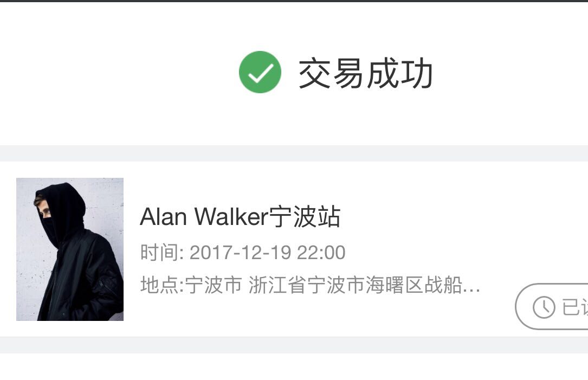Click the gray divider below the event card
Image resolution: width=588 pixels, height=380 pixels.
point(294,345)
